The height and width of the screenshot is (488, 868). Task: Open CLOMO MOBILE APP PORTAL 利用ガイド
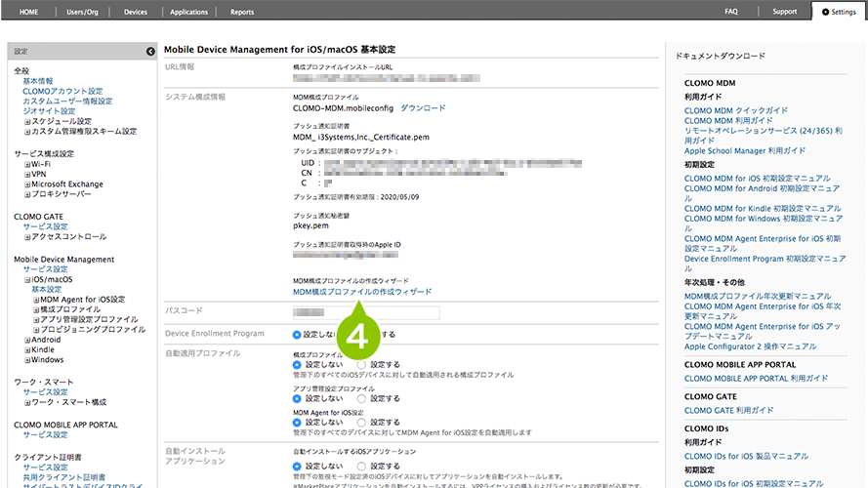pos(756,379)
